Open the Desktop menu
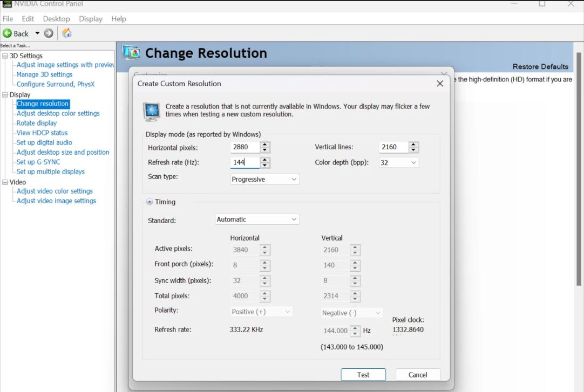Viewport: 584px width, 392px height. 56,18
